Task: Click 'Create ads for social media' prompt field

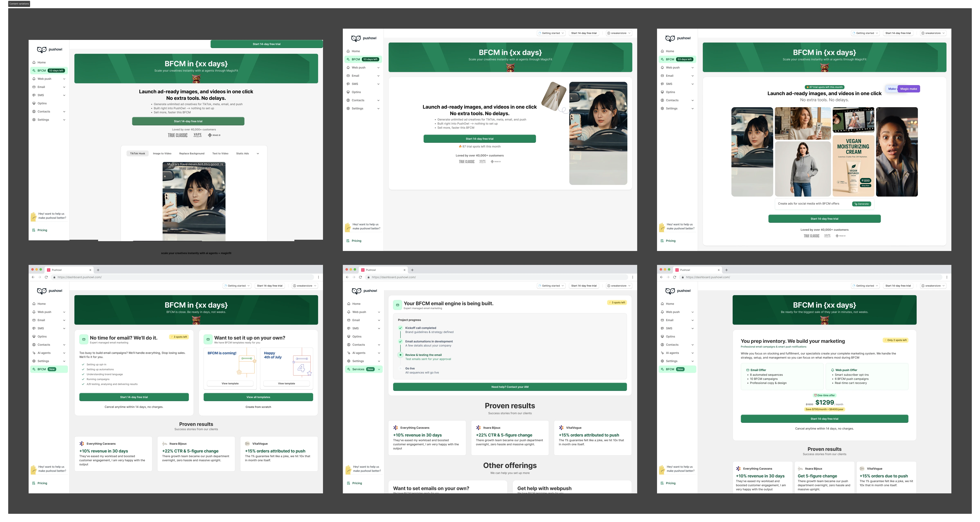Action: click(808, 204)
